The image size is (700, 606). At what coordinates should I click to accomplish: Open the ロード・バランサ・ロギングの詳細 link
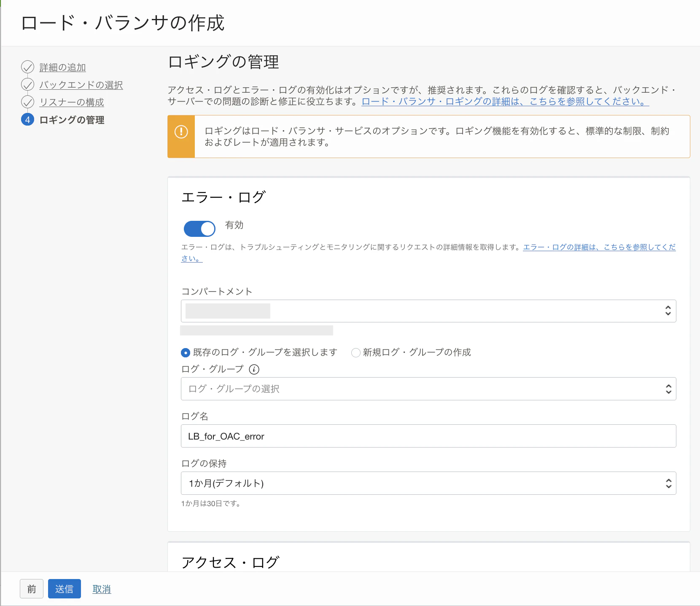[505, 102]
